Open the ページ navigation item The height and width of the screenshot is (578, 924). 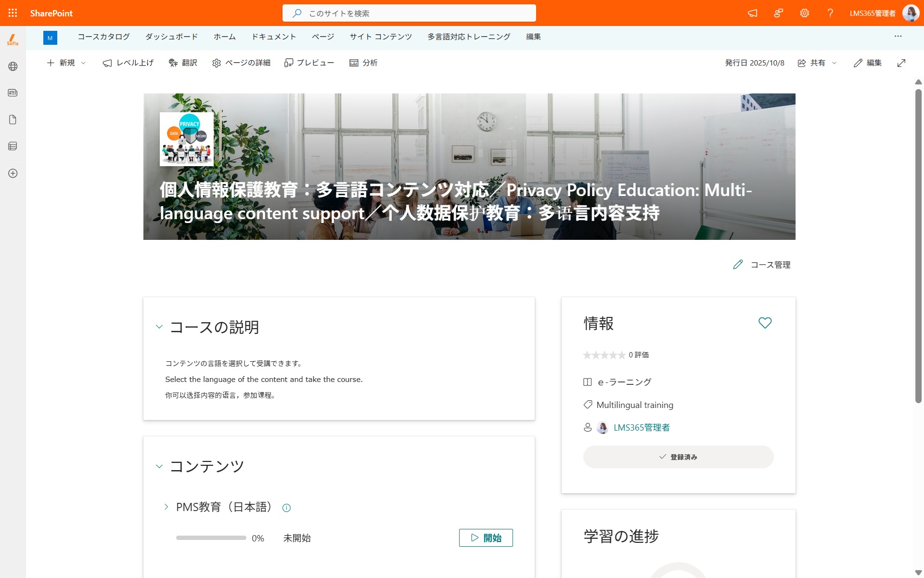click(323, 37)
